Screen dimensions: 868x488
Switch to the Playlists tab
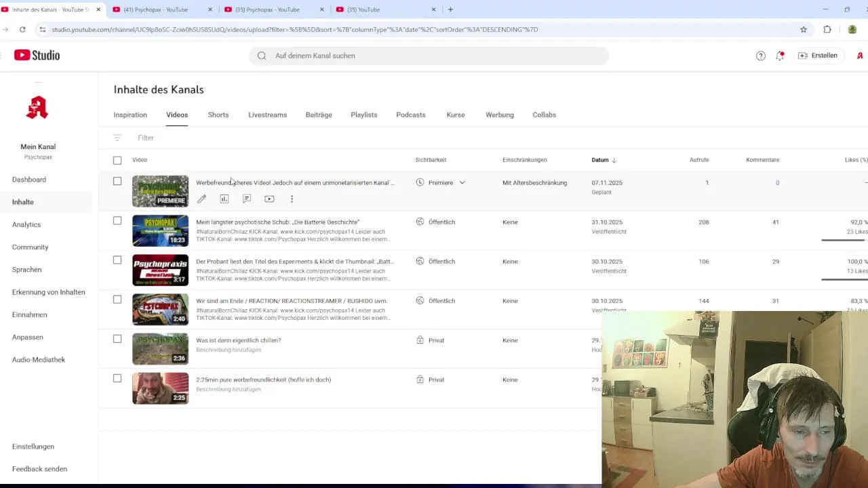pyautogui.click(x=363, y=115)
